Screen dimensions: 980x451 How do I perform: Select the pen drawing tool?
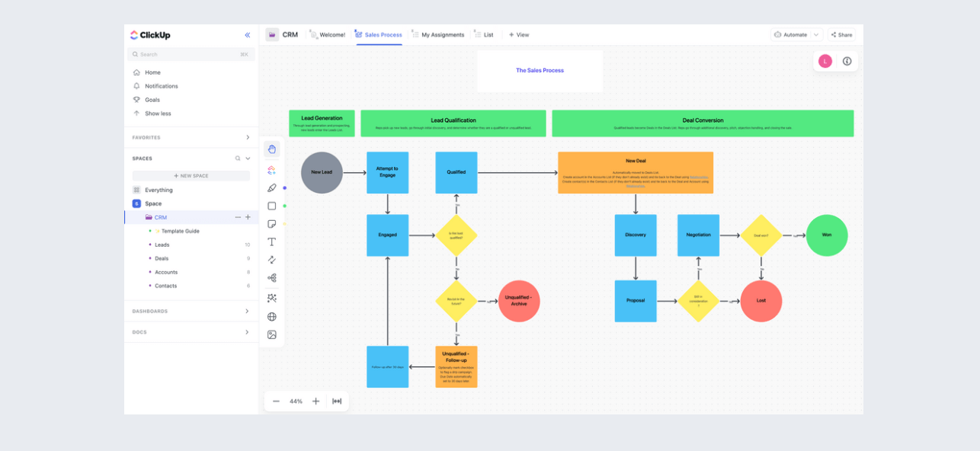(x=272, y=188)
